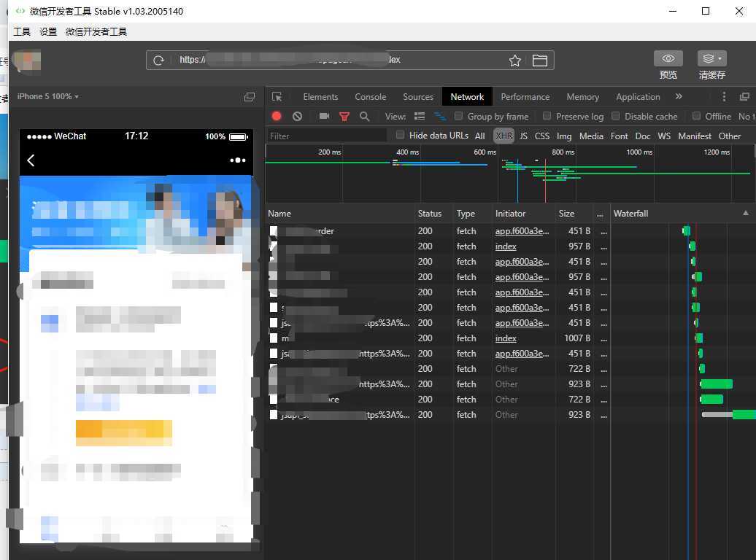
Task: Click the 1007 B row's index initiator link
Action: (506, 338)
